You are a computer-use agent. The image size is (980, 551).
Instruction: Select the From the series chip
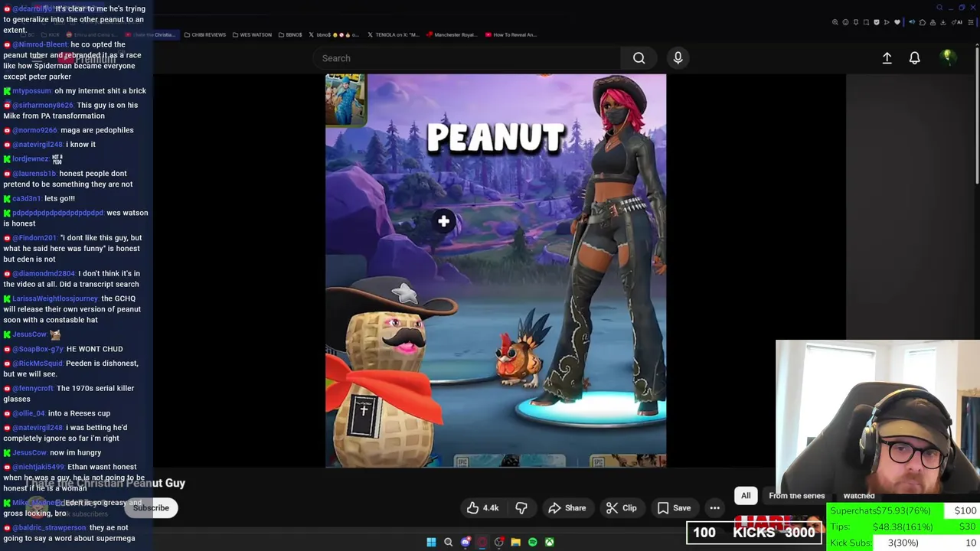796,496
